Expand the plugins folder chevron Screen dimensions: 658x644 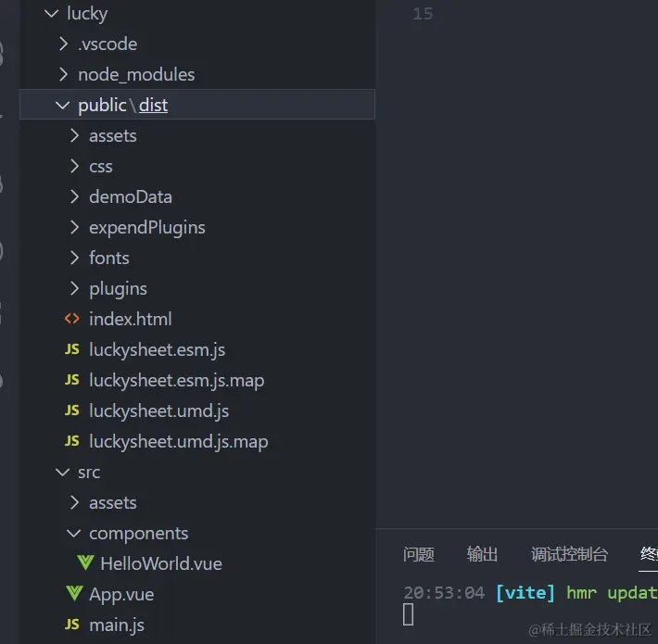pyautogui.click(x=74, y=289)
